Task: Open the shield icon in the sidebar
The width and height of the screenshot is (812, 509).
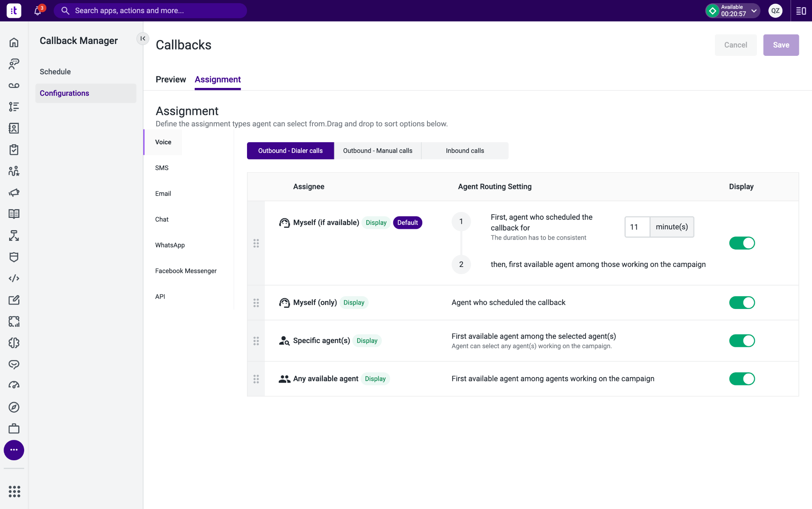Action: click(x=14, y=257)
